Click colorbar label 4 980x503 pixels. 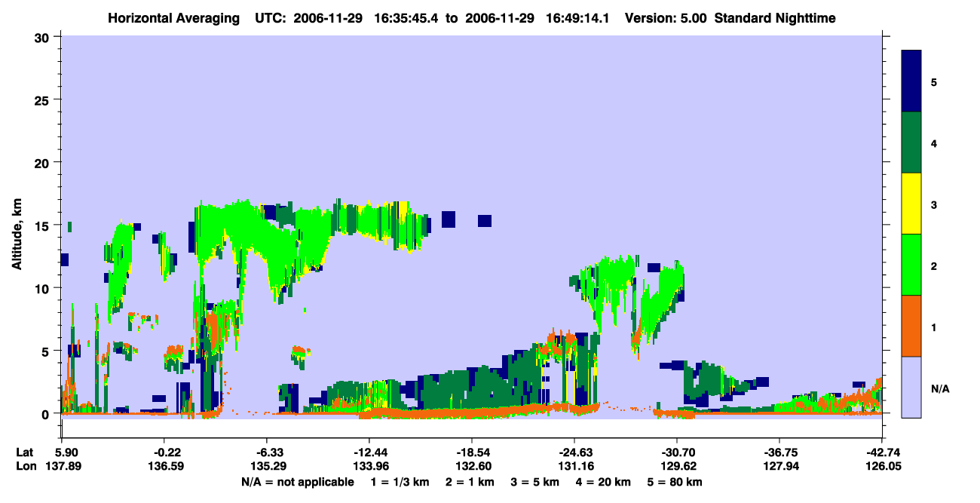(934, 143)
